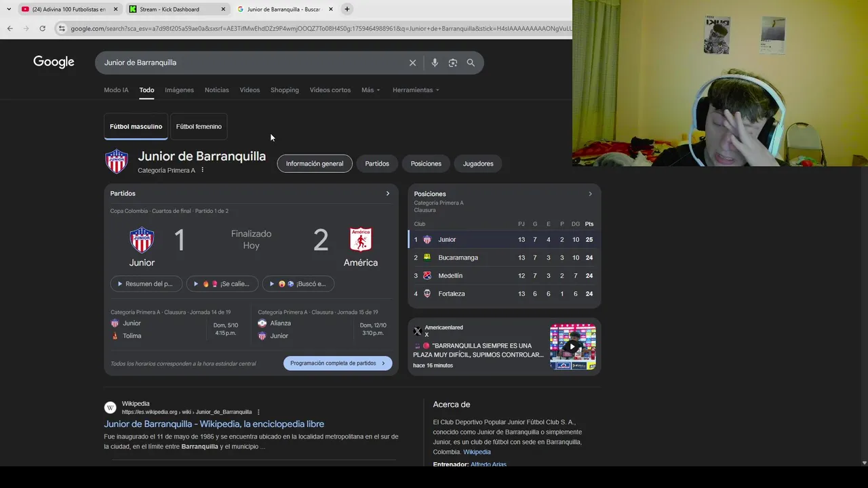Select Bucaramanga row in standings
868x488 pixels.
(x=504, y=258)
